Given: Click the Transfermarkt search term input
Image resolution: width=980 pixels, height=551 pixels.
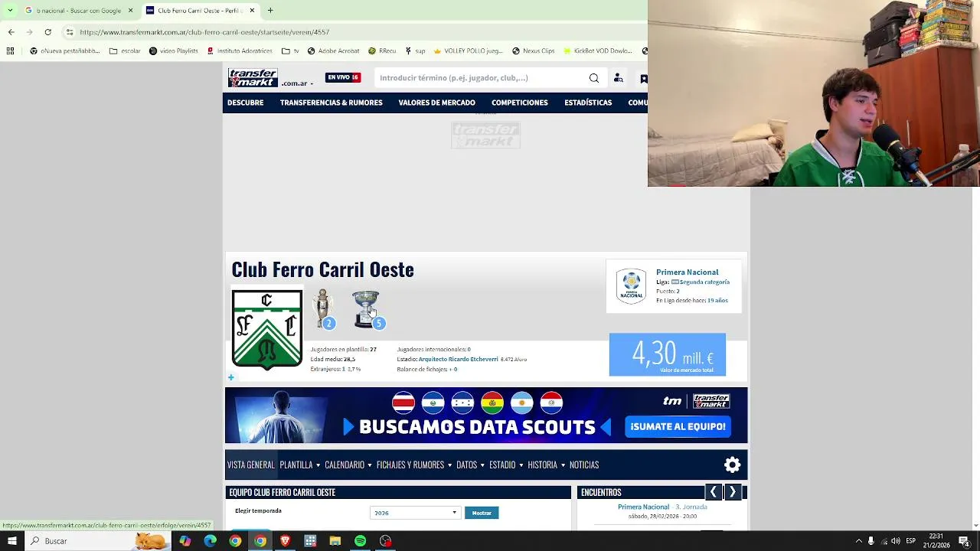Looking at the screenshot, I should pos(482,78).
